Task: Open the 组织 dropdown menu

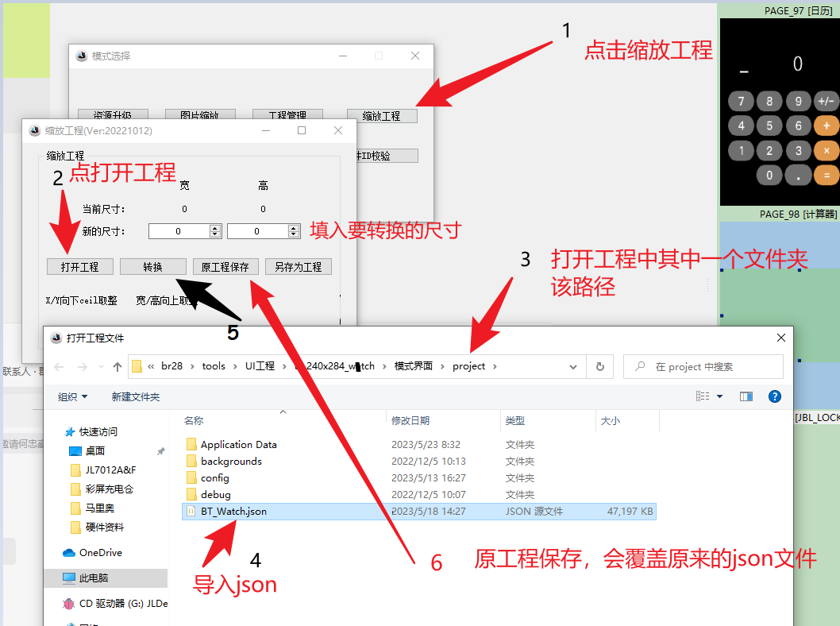Action: pyautogui.click(x=72, y=396)
